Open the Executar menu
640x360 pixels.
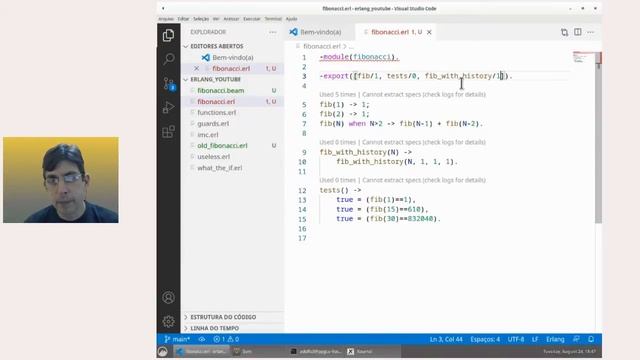point(251,19)
